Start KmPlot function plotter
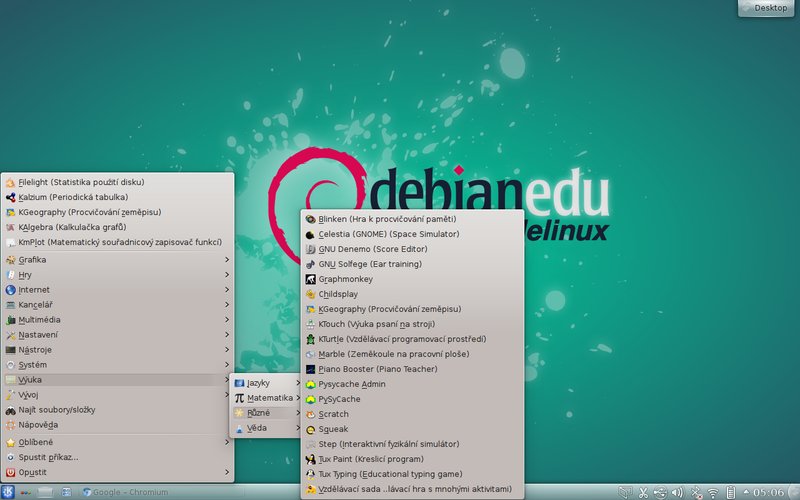Viewport: 800px width, 500px height. click(x=118, y=242)
